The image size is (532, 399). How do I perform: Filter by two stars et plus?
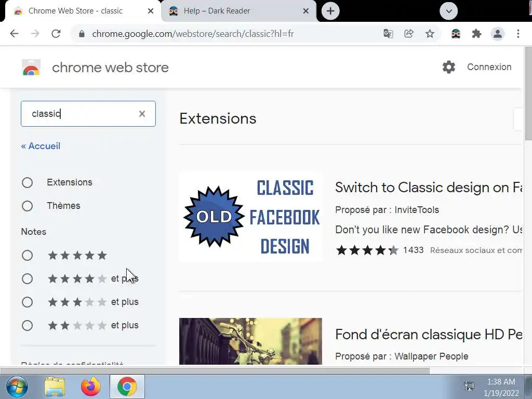tap(27, 325)
